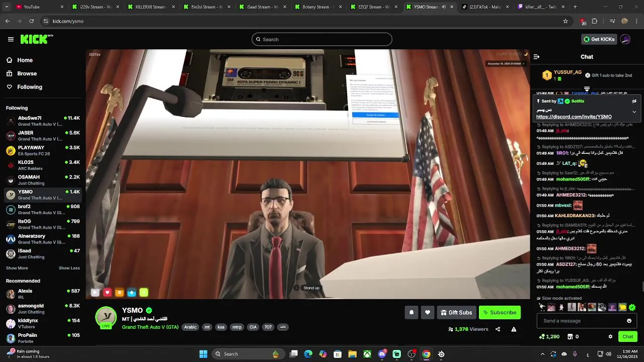Open Grand Theft Auto V category link

150,327
